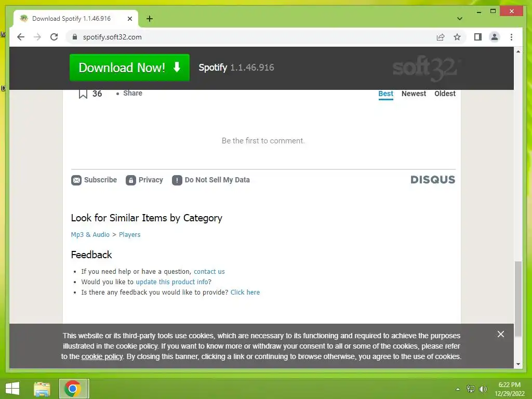Minimize the Chrome window
Screen dimensions: 532x399
478,11
